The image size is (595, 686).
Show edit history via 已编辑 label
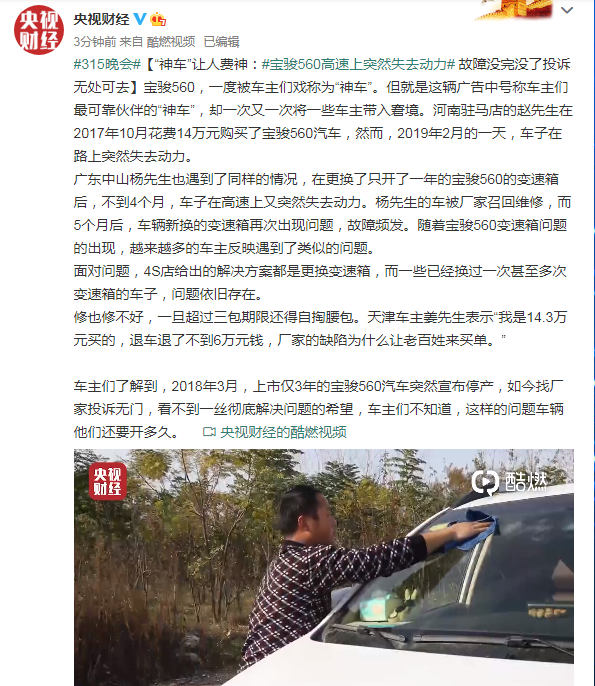click(222, 42)
